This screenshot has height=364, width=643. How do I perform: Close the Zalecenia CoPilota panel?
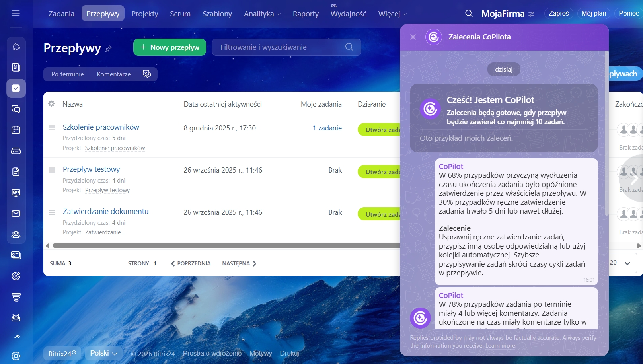coord(413,37)
